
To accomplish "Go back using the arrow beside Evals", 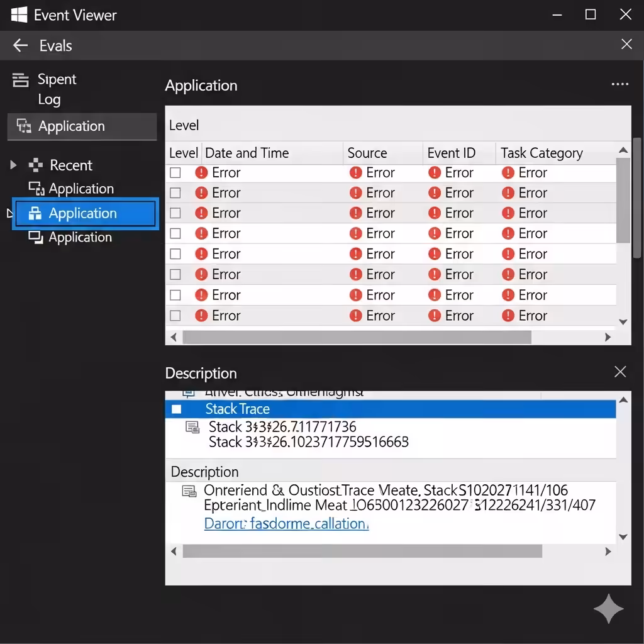I will [x=20, y=45].
